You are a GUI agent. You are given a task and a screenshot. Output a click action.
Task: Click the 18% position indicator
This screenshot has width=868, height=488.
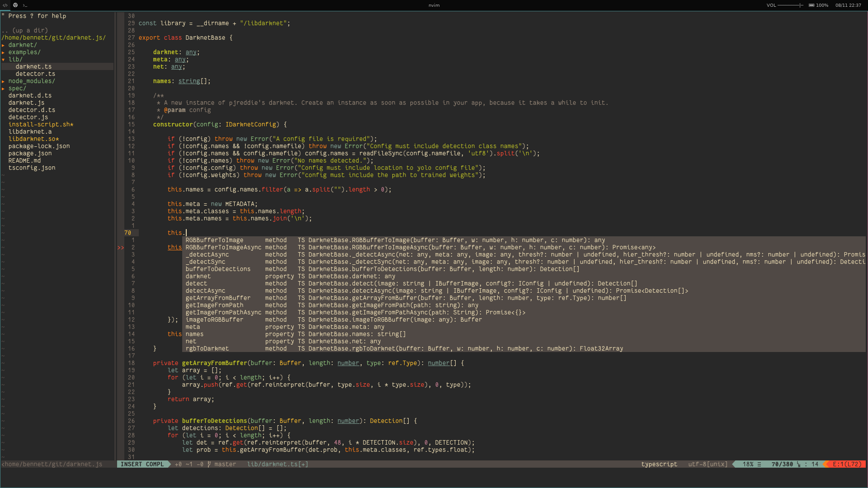[x=748, y=464]
